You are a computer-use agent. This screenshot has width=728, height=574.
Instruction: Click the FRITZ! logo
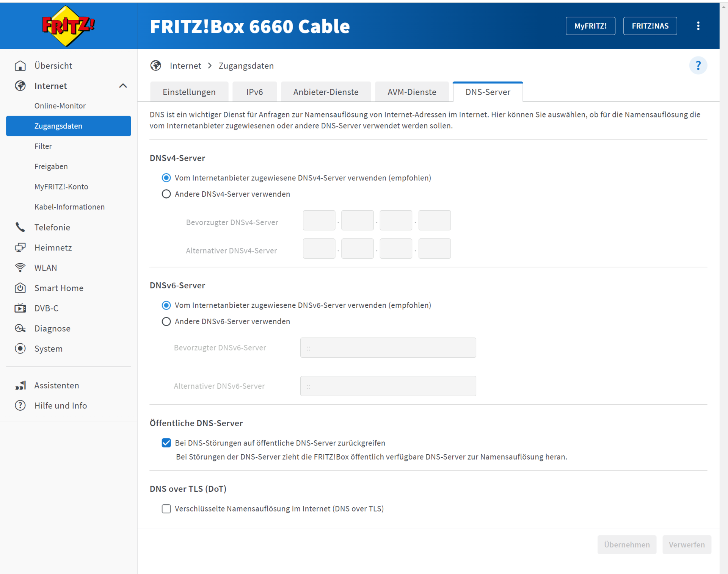[x=68, y=26]
